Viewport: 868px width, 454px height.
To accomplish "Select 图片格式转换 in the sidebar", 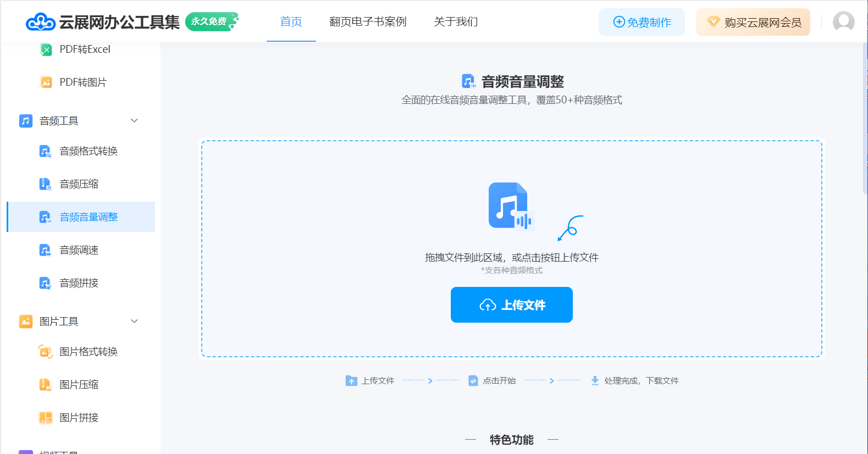I will coord(81,352).
